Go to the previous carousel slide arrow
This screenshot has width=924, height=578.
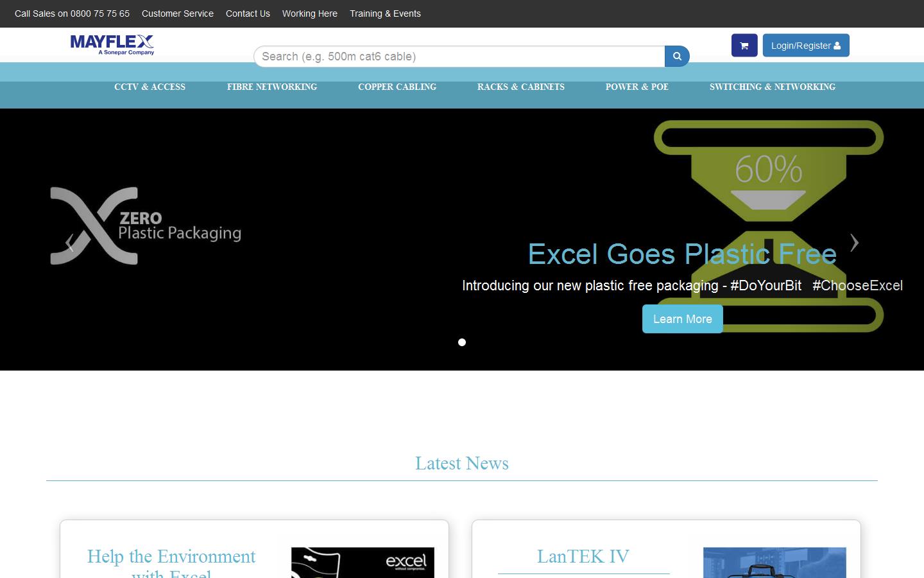(69, 243)
